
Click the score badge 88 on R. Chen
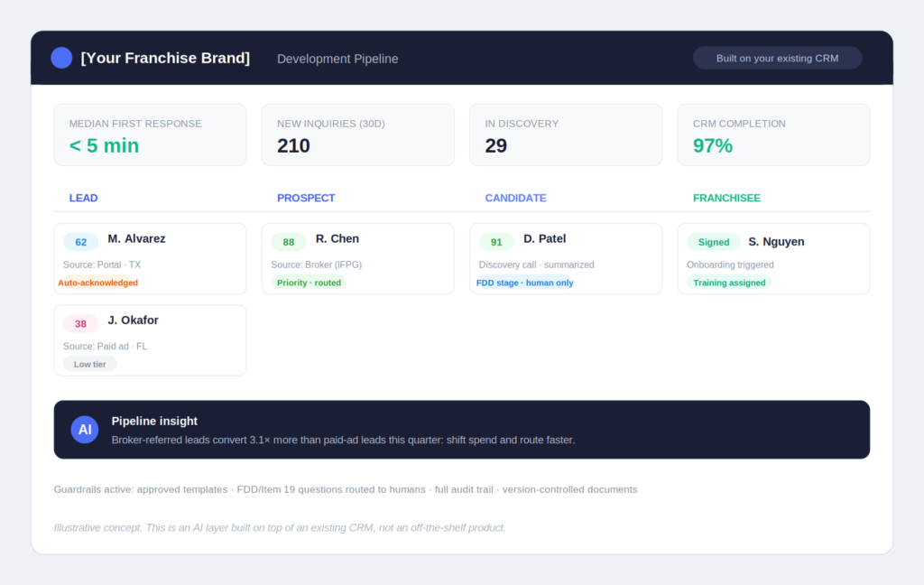coord(288,242)
